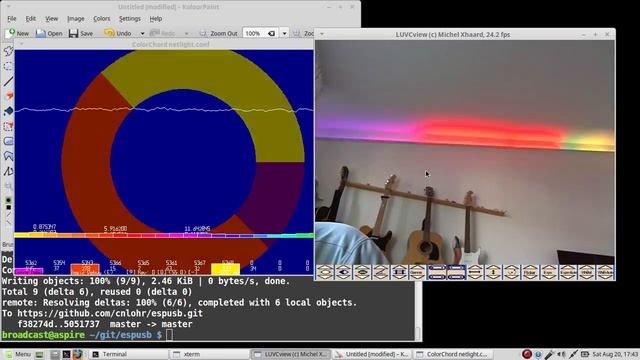Click the green show-desktop taskbar icon
This screenshot has height=360, width=640.
click(40, 354)
